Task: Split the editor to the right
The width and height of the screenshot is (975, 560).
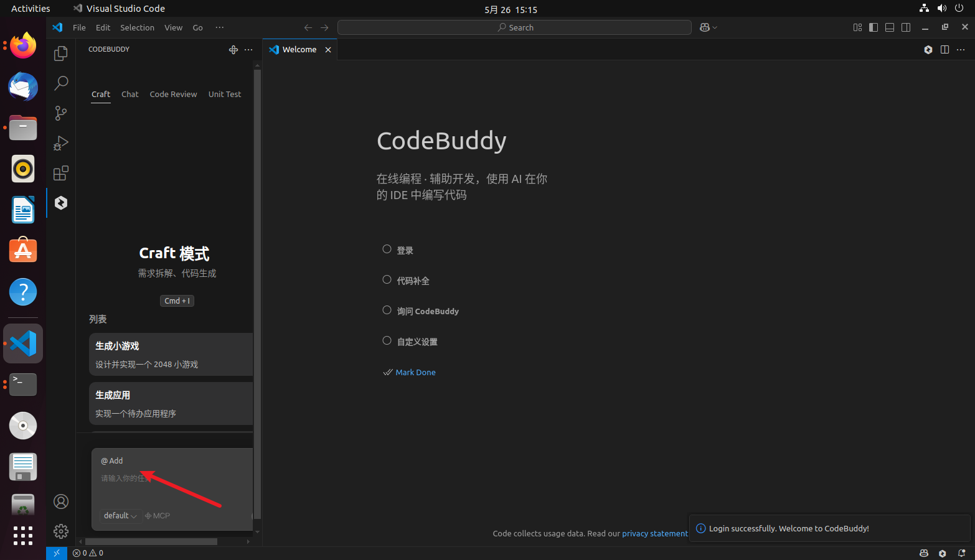Action: pos(944,50)
